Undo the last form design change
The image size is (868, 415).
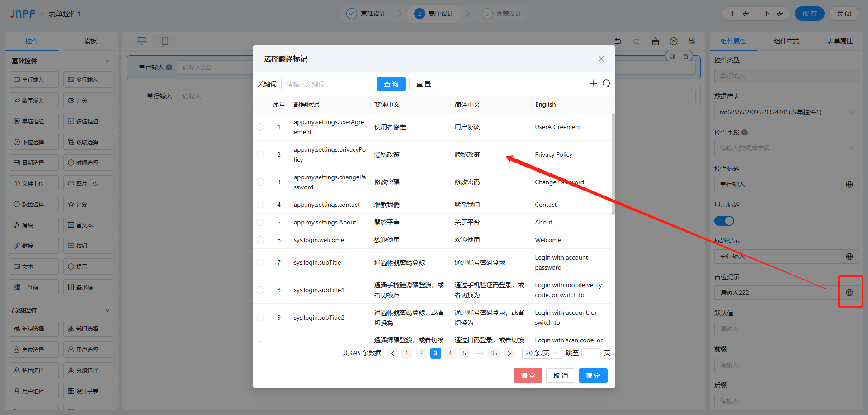[618, 41]
